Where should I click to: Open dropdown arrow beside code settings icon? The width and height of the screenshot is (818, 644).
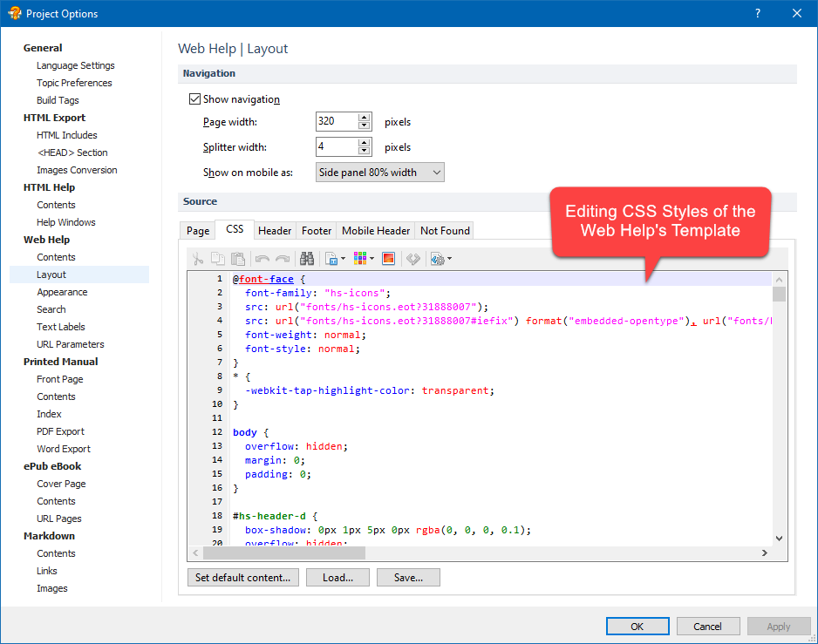(x=449, y=259)
